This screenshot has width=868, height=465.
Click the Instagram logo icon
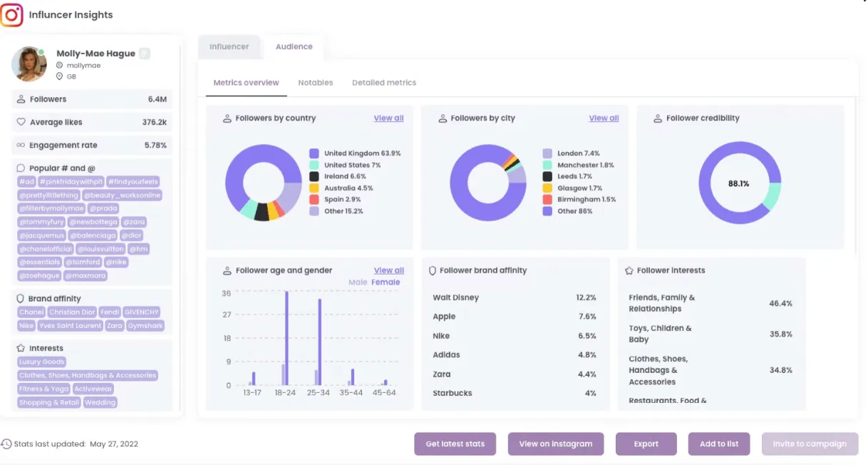point(12,15)
